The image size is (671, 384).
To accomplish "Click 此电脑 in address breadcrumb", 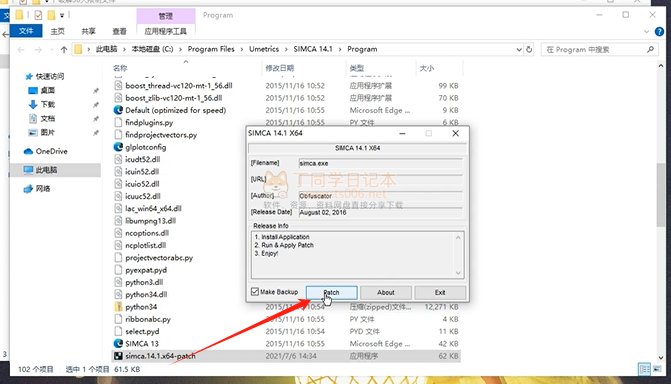I will (107, 49).
